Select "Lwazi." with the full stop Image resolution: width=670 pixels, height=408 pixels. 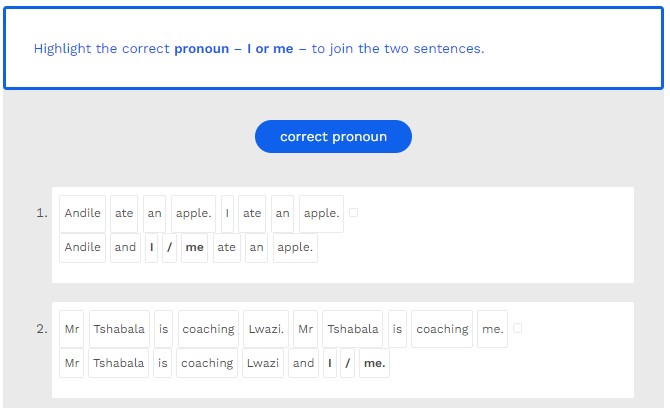click(x=266, y=329)
